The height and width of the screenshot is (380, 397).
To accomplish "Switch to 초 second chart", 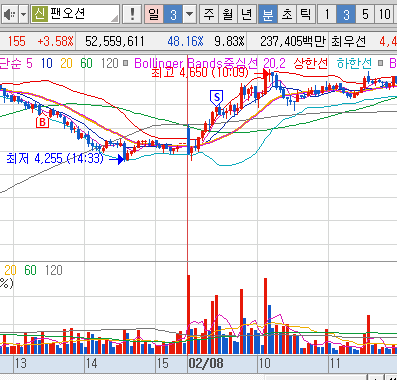I will pos(287,14).
